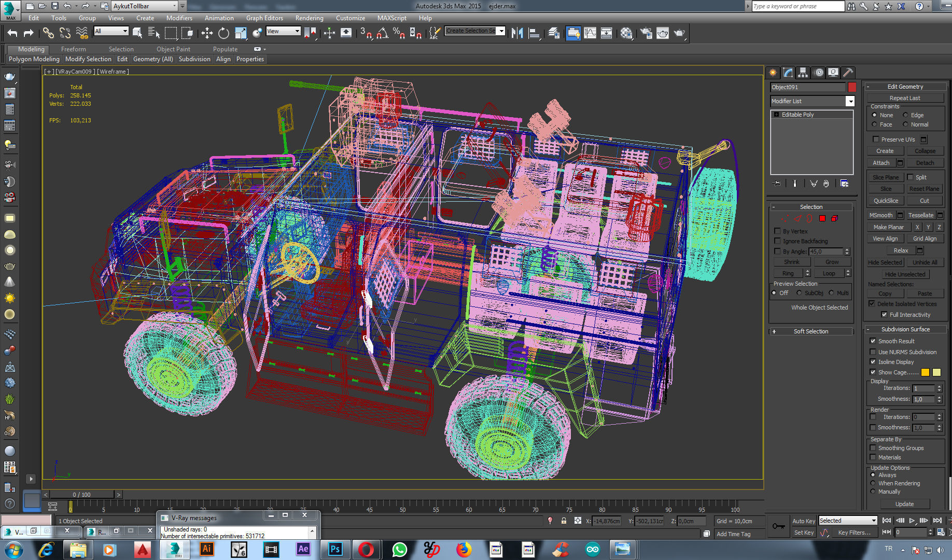
Task: Open the Schematic View
Action: coord(607,33)
